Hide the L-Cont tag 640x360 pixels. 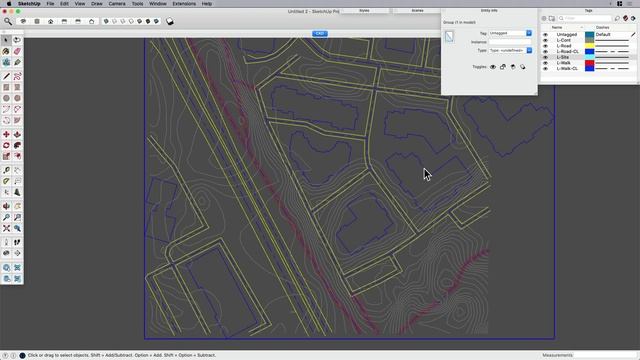pos(545,40)
